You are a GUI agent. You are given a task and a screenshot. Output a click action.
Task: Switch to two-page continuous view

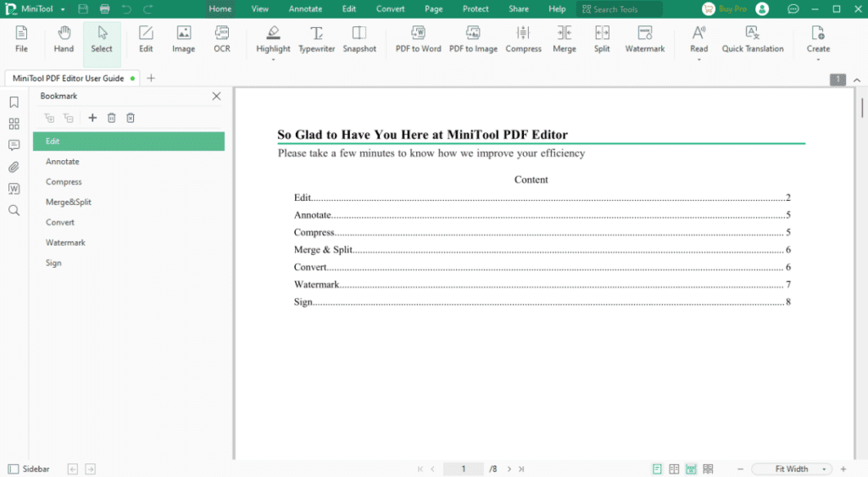point(708,469)
